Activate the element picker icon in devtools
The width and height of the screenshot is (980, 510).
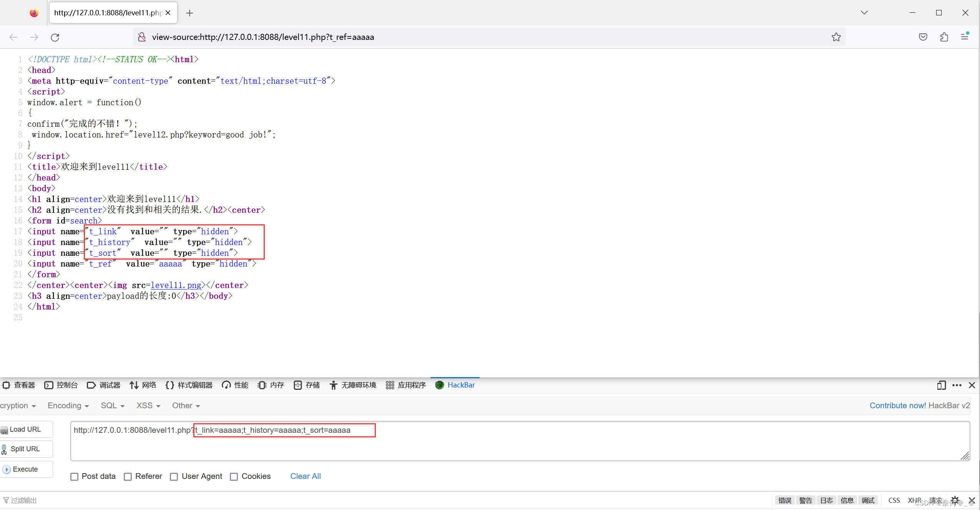click(6, 385)
